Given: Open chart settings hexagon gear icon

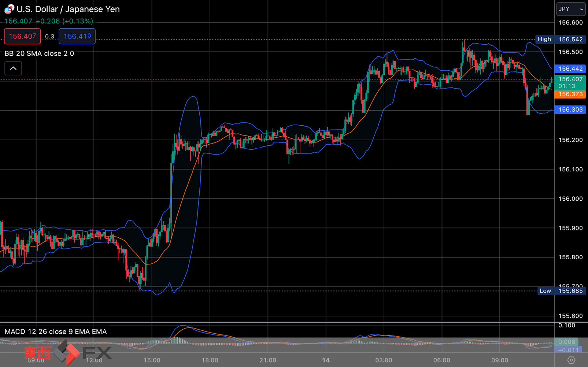Looking at the screenshot, I should pyautogui.click(x=571, y=360).
